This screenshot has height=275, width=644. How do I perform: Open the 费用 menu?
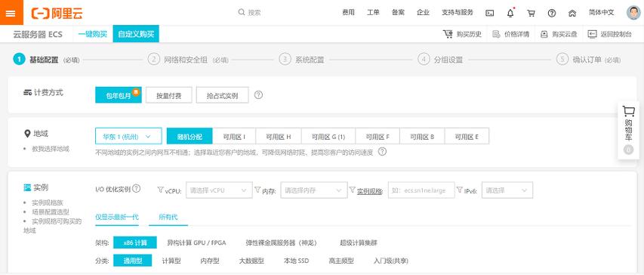tap(348, 12)
